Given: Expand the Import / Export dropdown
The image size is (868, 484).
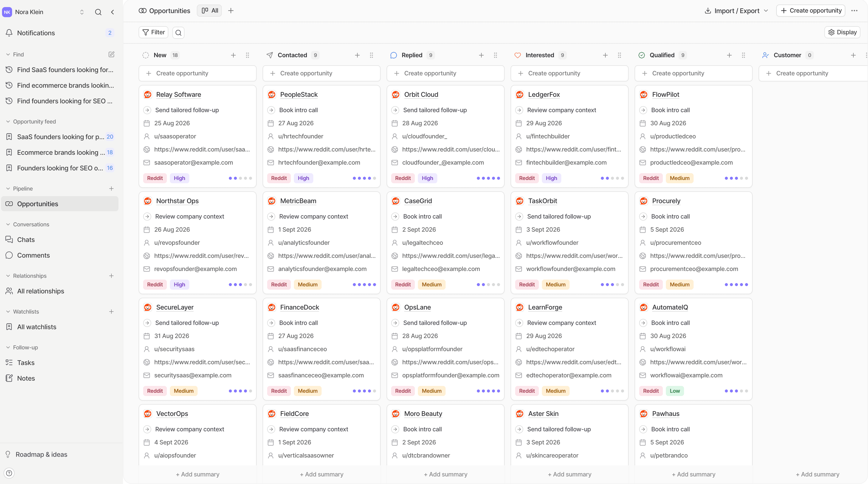Looking at the screenshot, I should click(736, 11).
